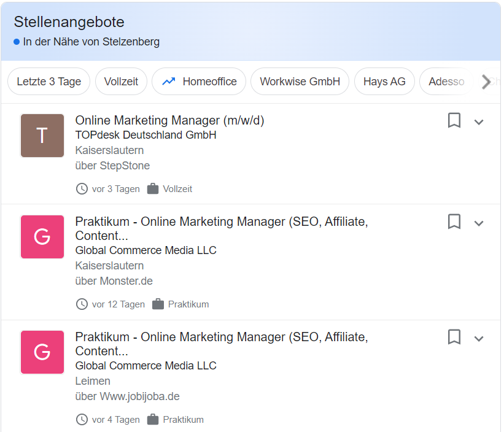This screenshot has width=504, height=432.
Task: Click 'In der Nähe von Stelzenberg' location text
Action: (x=91, y=42)
